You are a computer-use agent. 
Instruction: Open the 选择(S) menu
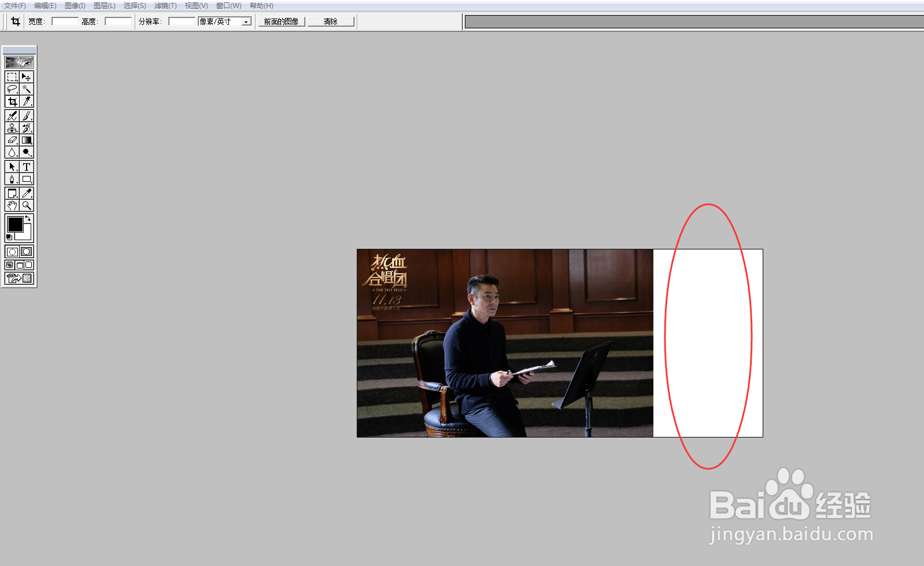135,6
